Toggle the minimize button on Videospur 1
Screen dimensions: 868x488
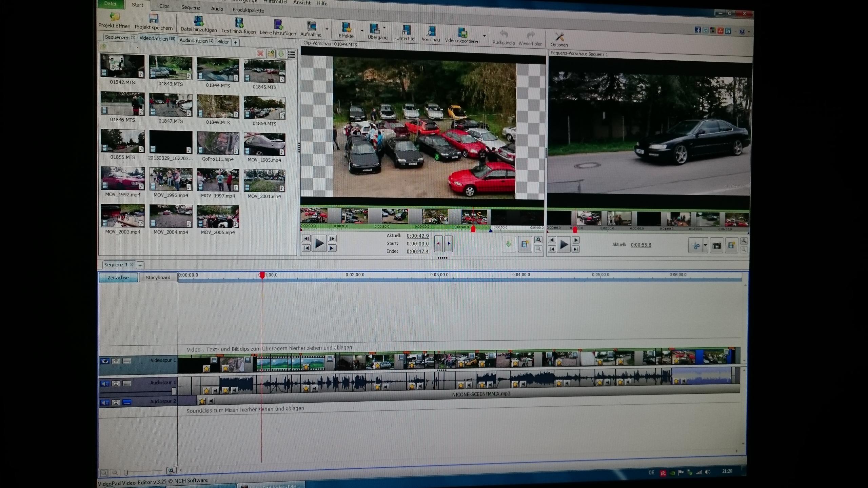[127, 361]
